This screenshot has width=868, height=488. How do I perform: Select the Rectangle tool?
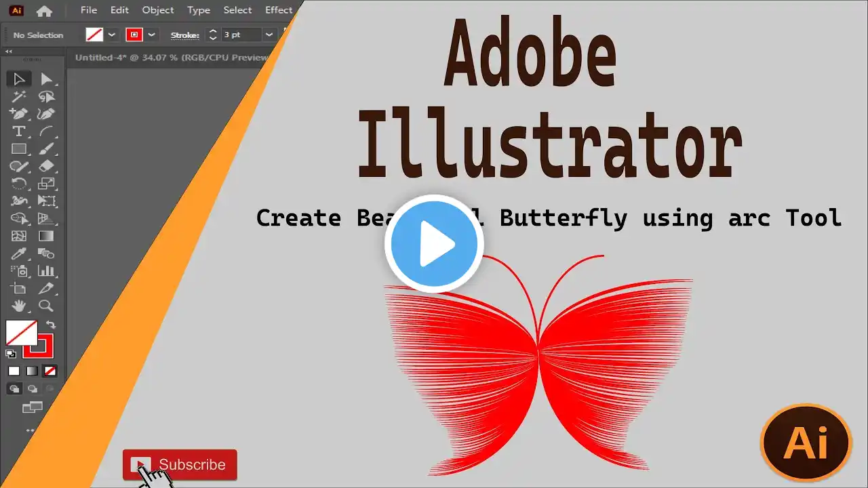coord(19,149)
